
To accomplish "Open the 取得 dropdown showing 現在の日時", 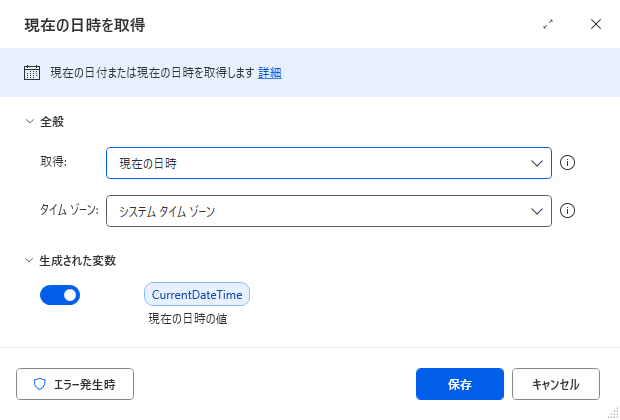I will tap(329, 163).
